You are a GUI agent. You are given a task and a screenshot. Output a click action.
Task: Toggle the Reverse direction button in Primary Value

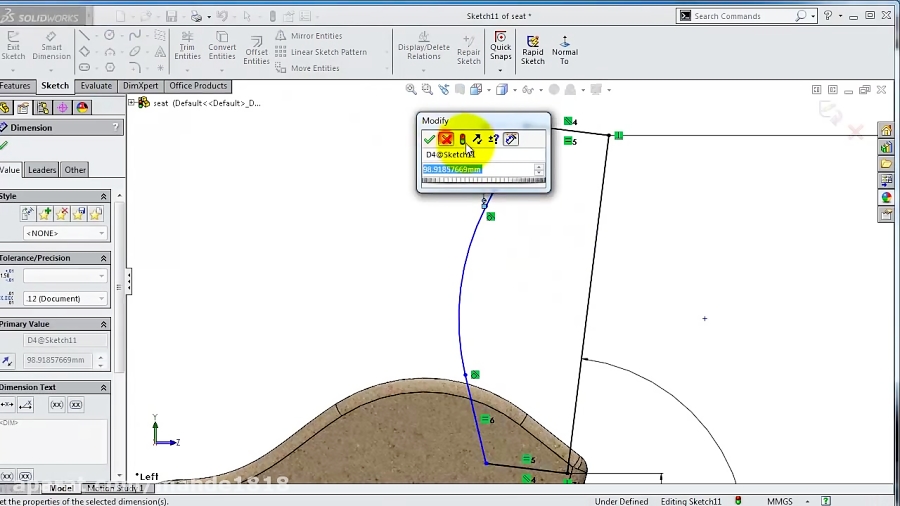tap(7, 360)
